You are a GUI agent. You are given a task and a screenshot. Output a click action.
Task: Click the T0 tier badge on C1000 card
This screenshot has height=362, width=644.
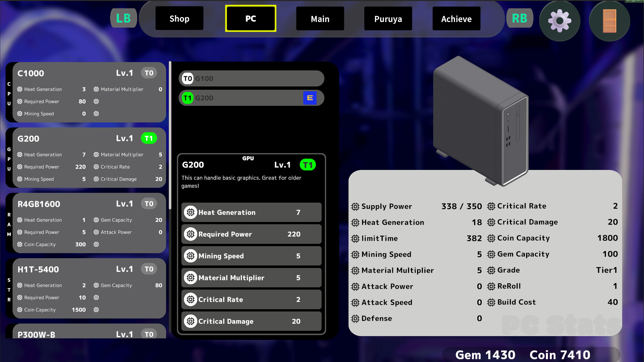pyautogui.click(x=149, y=73)
